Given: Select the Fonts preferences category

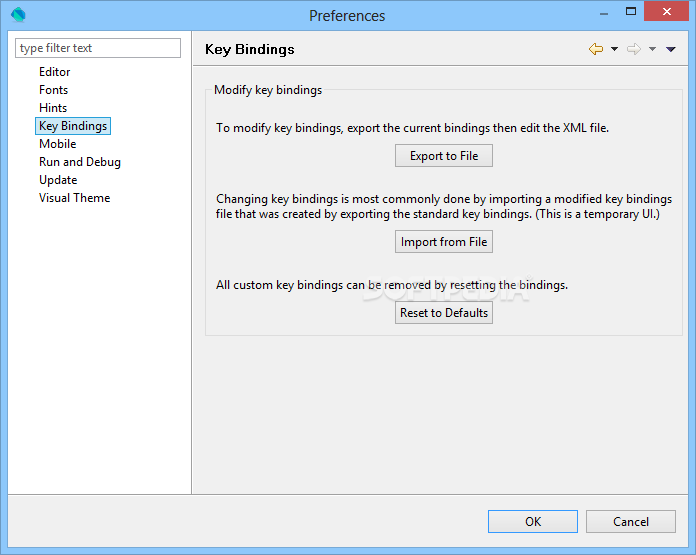Looking at the screenshot, I should [53, 90].
